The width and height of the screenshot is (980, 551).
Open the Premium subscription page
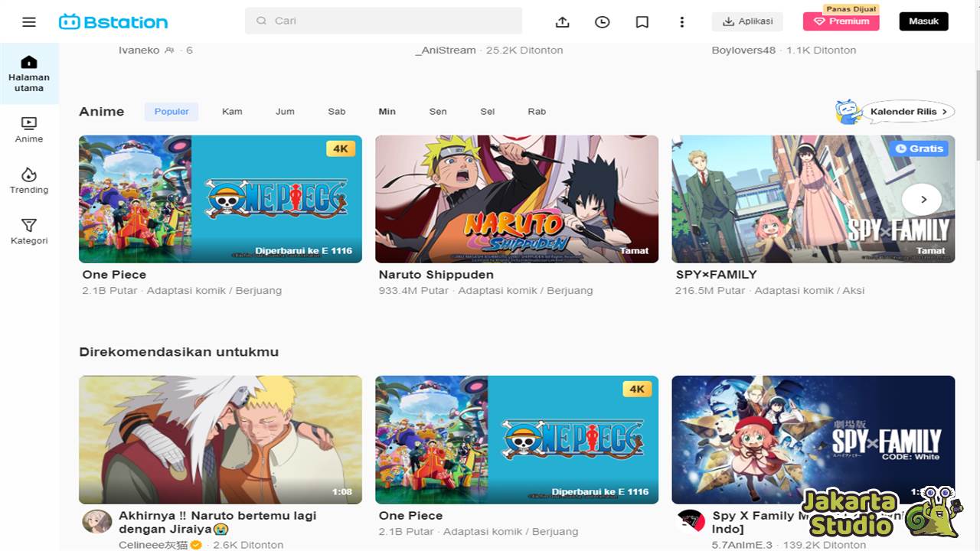coord(841,21)
